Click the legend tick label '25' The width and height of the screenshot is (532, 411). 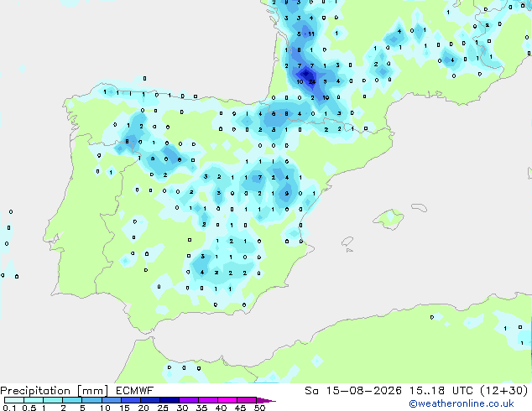[x=163, y=408]
